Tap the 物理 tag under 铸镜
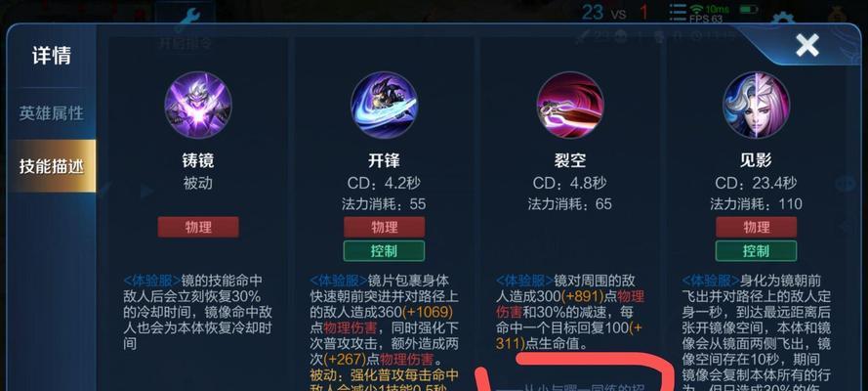The image size is (868, 391). pos(198,227)
